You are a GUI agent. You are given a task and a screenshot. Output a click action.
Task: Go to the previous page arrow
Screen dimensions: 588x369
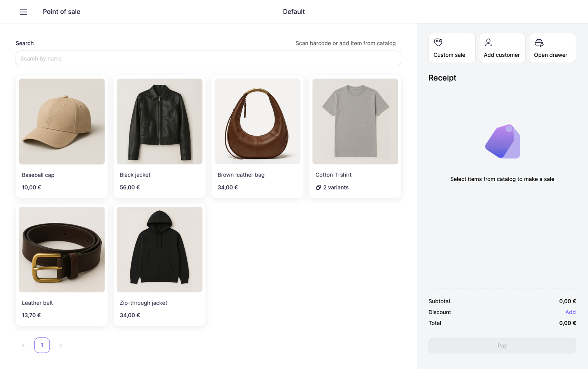[23, 345]
